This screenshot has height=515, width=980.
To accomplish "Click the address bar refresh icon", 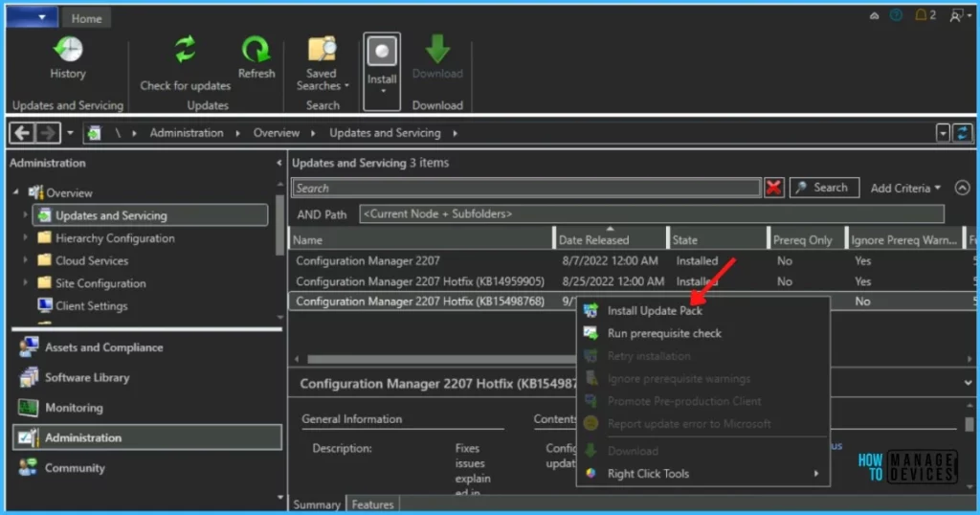I will (963, 132).
